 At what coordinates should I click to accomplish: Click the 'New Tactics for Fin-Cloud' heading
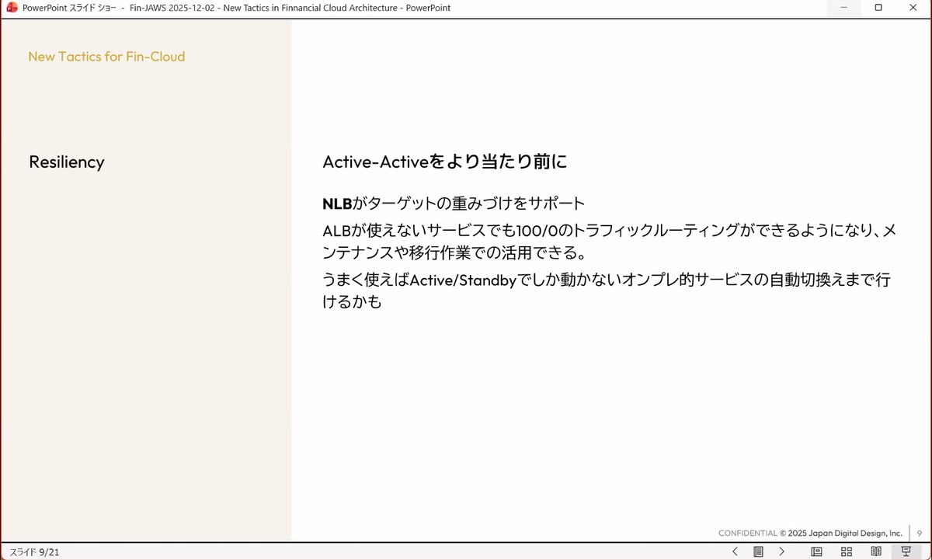click(106, 57)
